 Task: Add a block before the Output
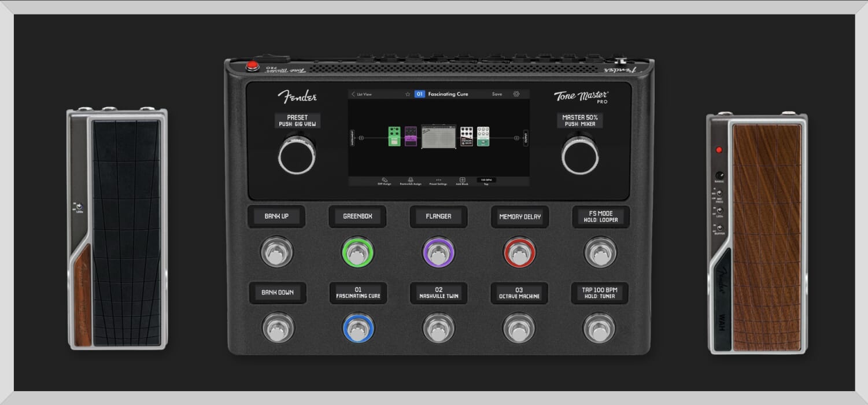(x=516, y=138)
